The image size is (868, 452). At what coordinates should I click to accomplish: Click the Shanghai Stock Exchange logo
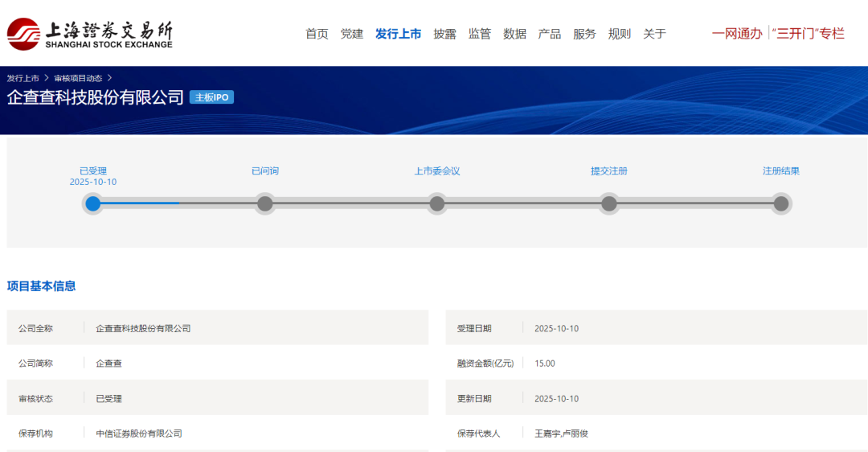tap(89, 34)
